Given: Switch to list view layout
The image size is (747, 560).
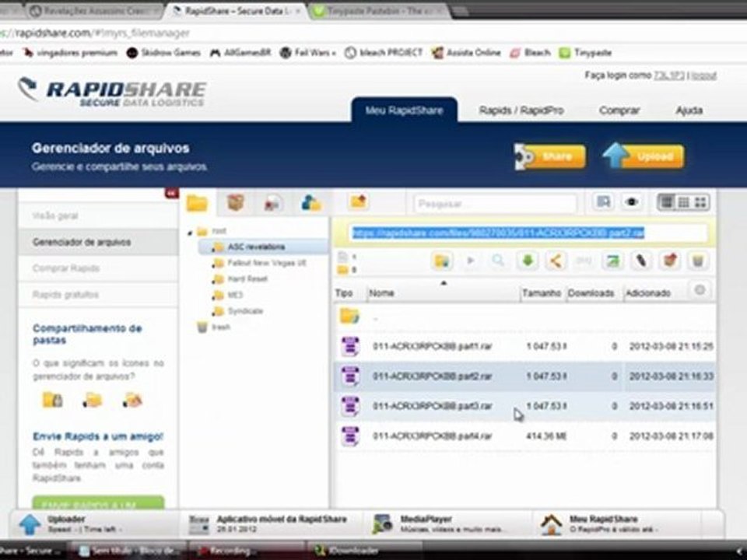Looking at the screenshot, I should 667,202.
